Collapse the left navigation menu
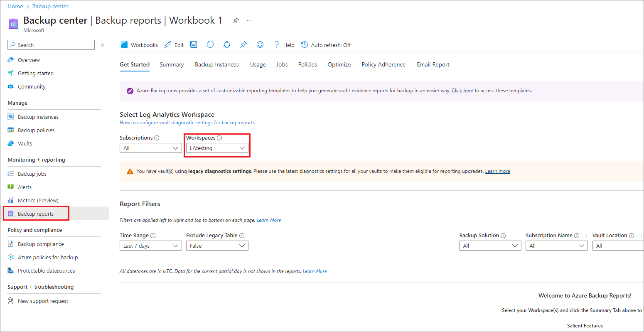 coord(103,45)
